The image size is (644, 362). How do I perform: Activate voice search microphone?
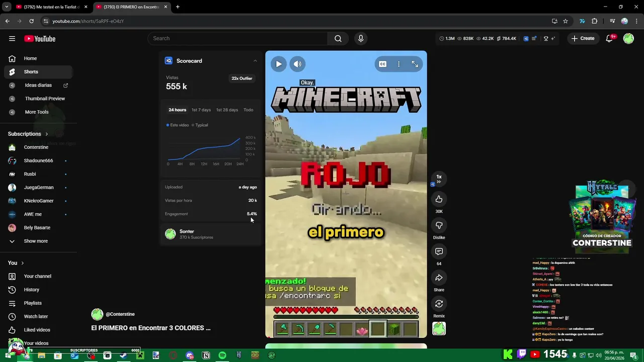pos(360,38)
